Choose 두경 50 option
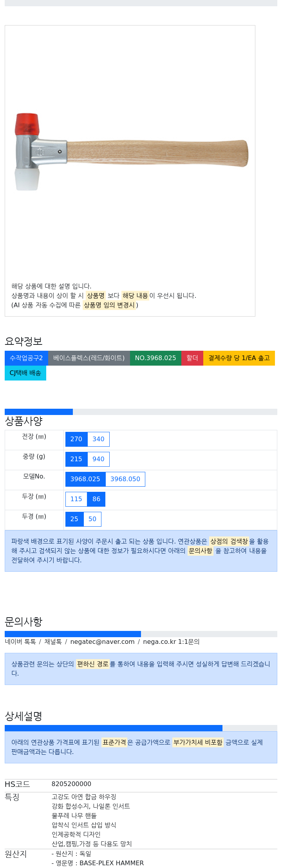Screen dimensions: 282x868 [92, 519]
